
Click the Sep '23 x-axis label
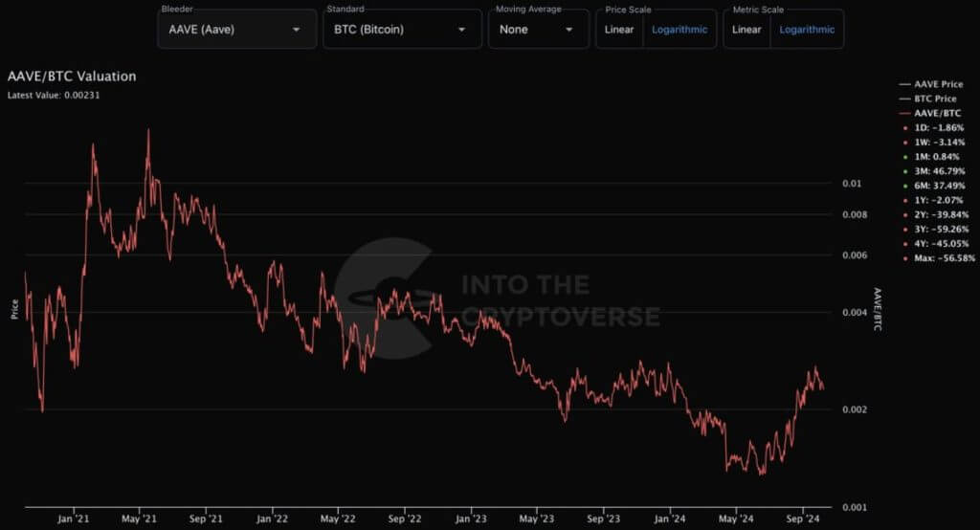point(603,519)
